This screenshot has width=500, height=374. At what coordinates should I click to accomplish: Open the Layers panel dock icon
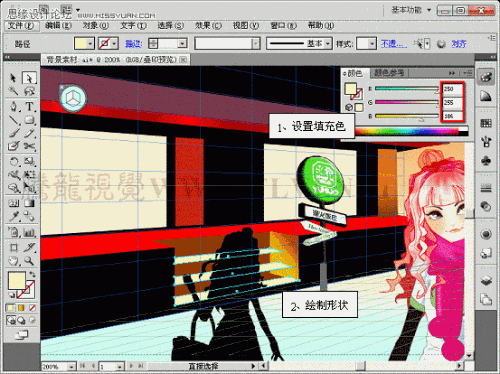[x=486, y=280]
